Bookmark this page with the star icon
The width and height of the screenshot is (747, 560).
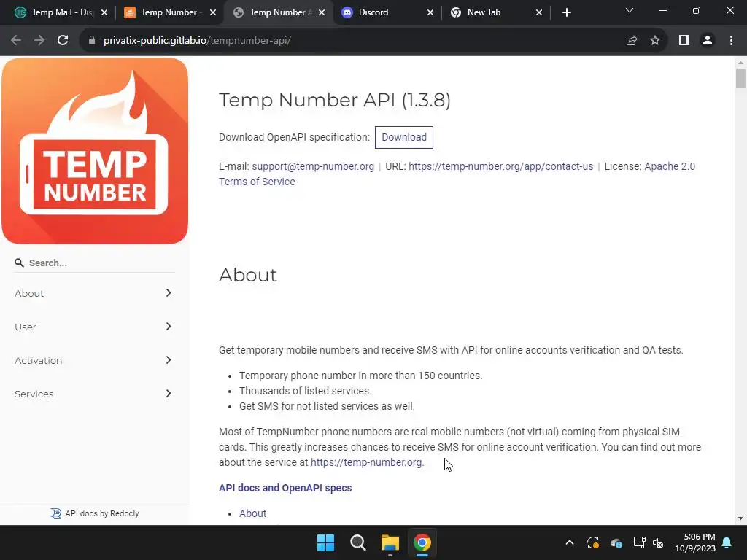pyautogui.click(x=655, y=41)
